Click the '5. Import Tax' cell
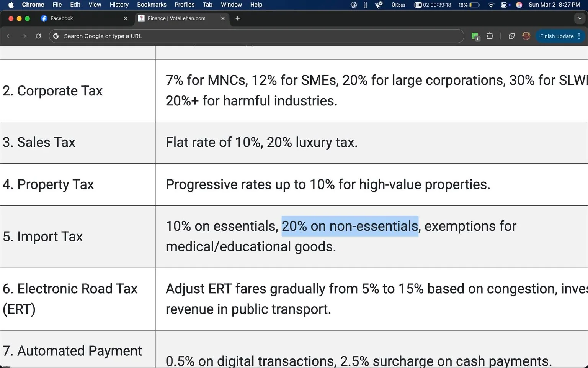Image resolution: width=588 pixels, height=368 pixels. coord(77,237)
